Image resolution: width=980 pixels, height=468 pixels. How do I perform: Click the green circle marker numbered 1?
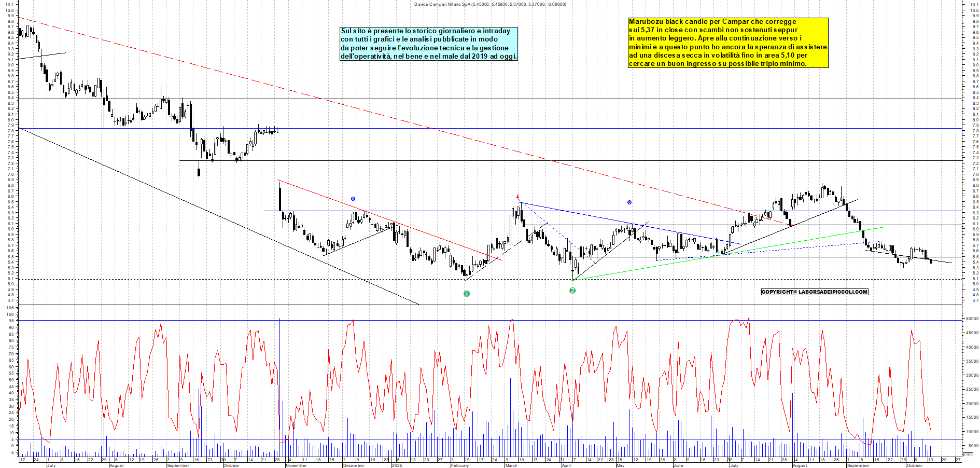coord(466,294)
